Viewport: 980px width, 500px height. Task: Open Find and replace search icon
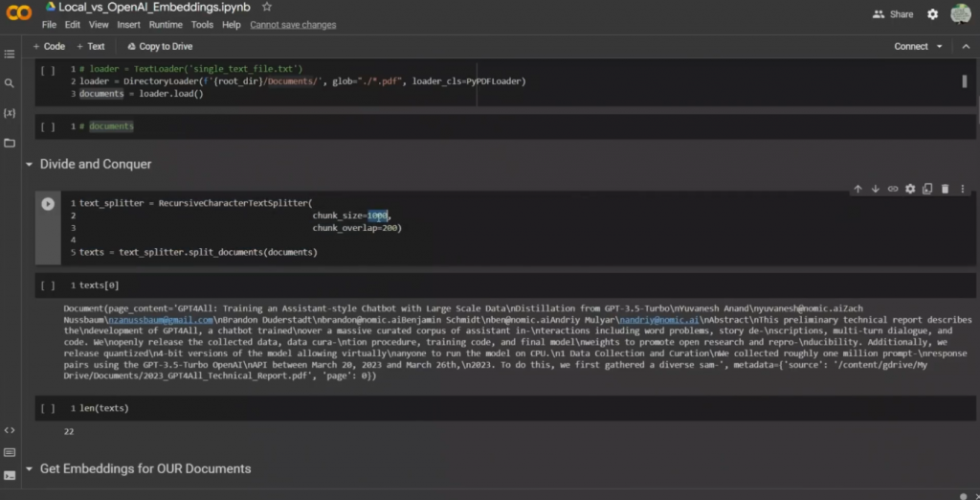[x=10, y=83]
